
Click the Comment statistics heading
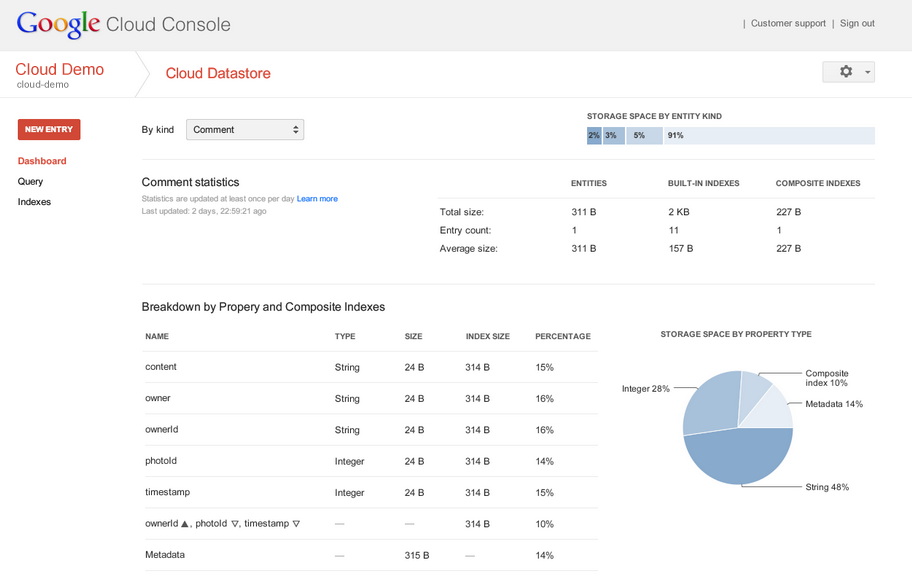[x=190, y=182]
